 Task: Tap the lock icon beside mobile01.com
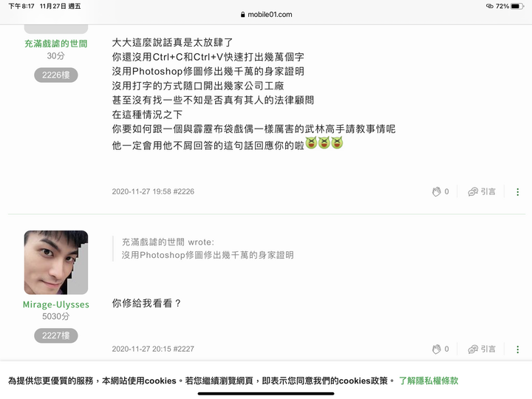242,15
